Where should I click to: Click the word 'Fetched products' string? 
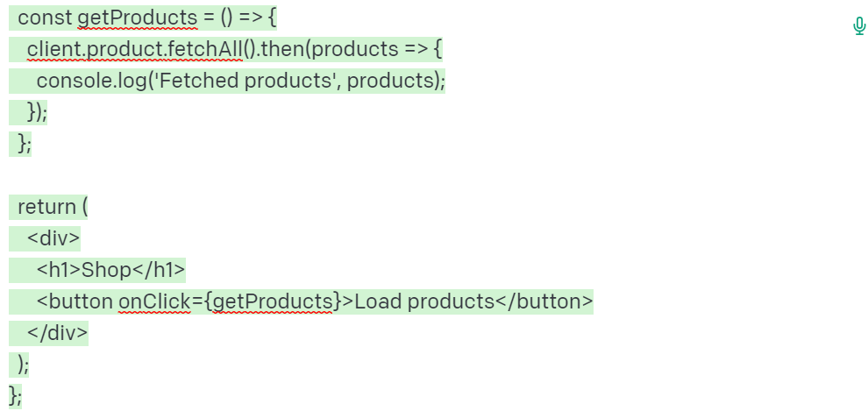coord(244,81)
